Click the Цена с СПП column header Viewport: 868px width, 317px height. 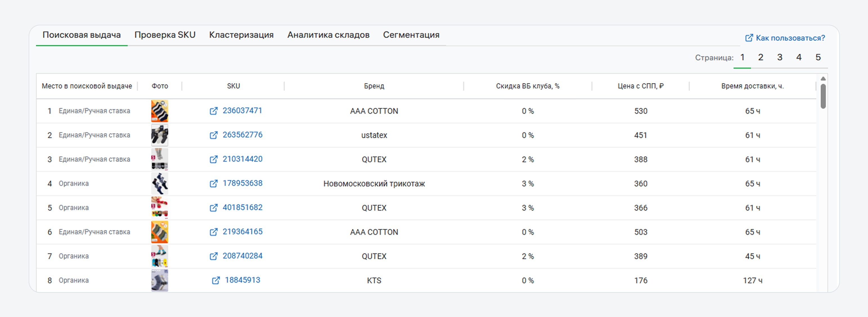click(x=640, y=86)
